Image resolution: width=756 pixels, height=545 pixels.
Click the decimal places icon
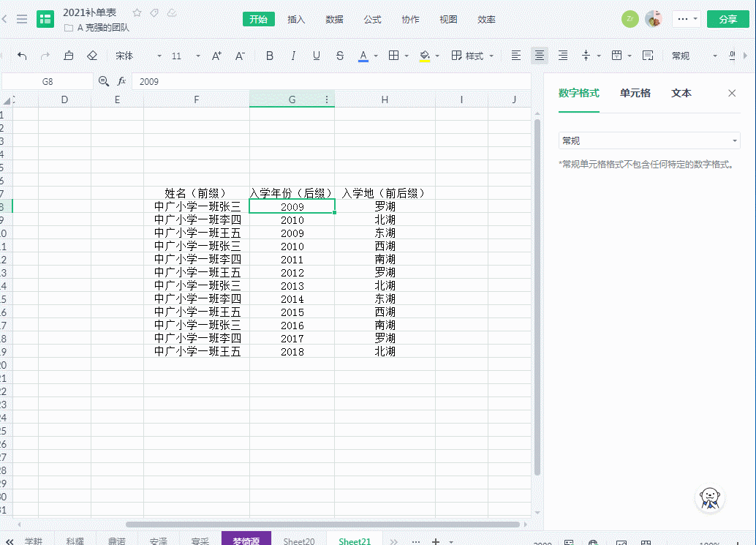(732, 56)
